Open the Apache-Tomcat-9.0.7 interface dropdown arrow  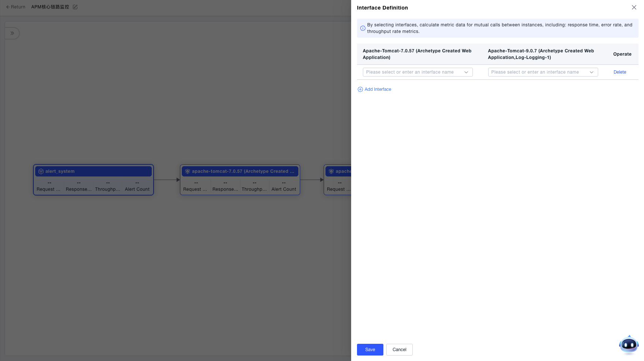tap(591, 72)
